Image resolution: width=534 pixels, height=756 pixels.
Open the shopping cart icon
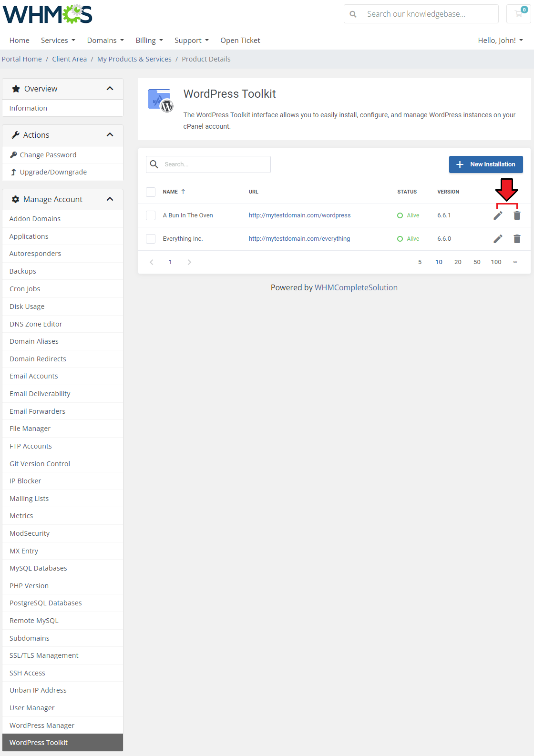point(518,14)
